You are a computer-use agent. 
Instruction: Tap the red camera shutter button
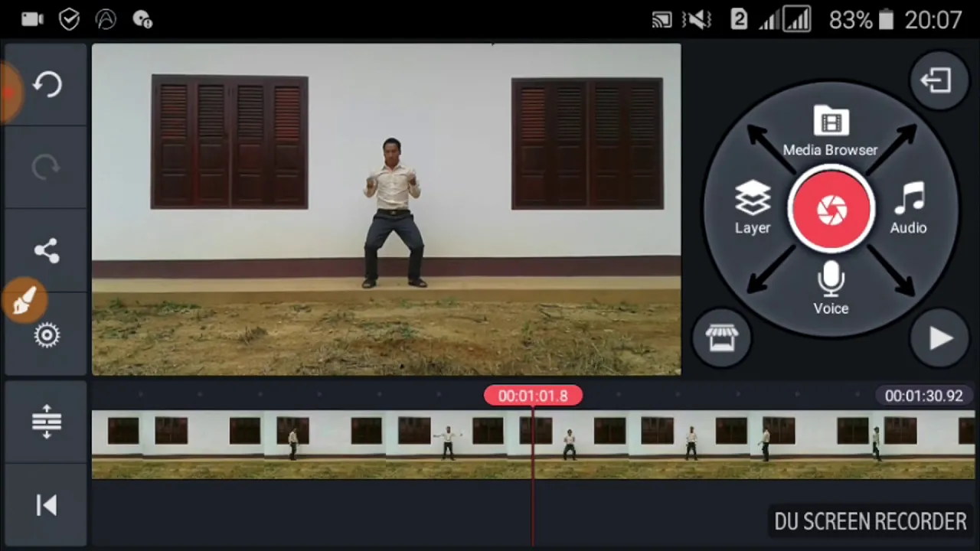831,210
